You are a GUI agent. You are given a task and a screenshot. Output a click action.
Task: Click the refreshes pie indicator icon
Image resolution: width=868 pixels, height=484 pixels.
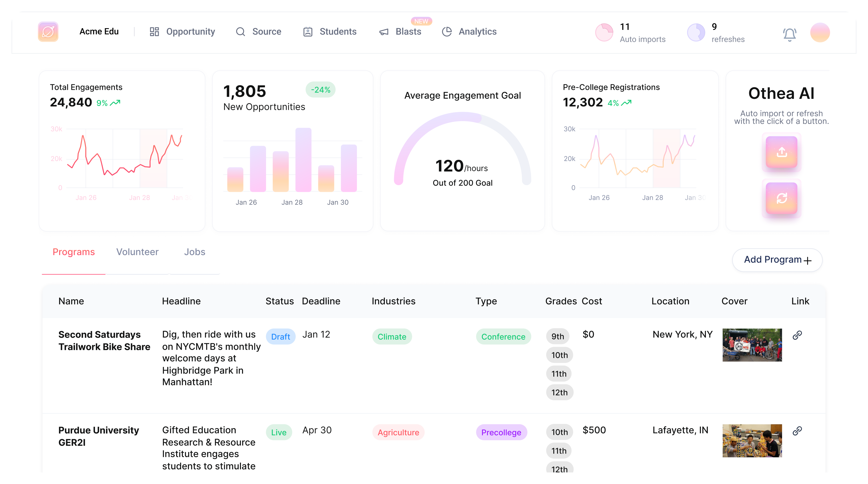tap(696, 32)
